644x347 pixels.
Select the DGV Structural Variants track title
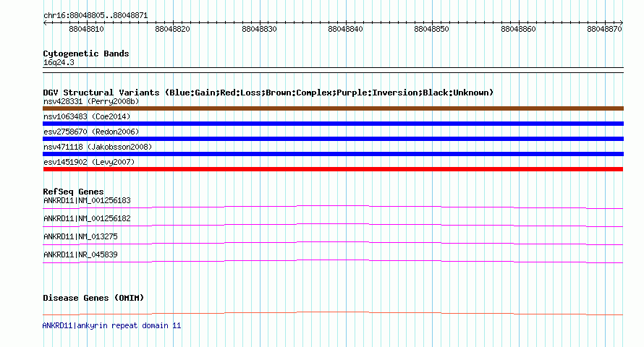(x=268, y=93)
